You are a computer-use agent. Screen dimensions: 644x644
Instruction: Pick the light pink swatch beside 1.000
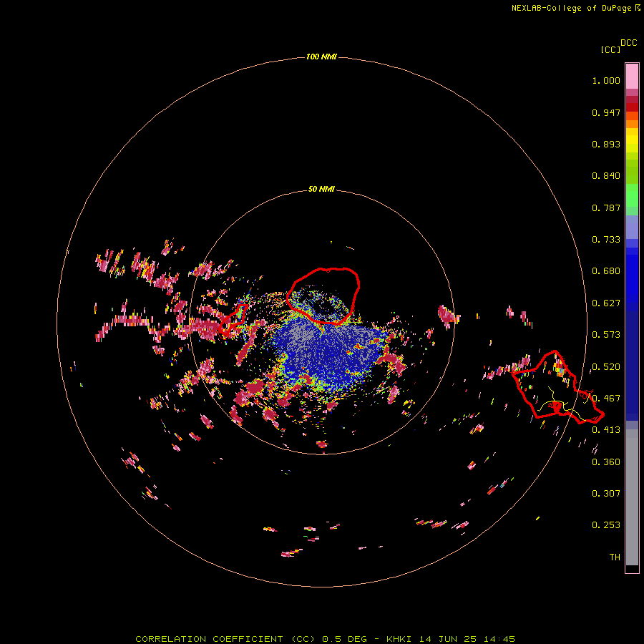[x=632, y=77]
